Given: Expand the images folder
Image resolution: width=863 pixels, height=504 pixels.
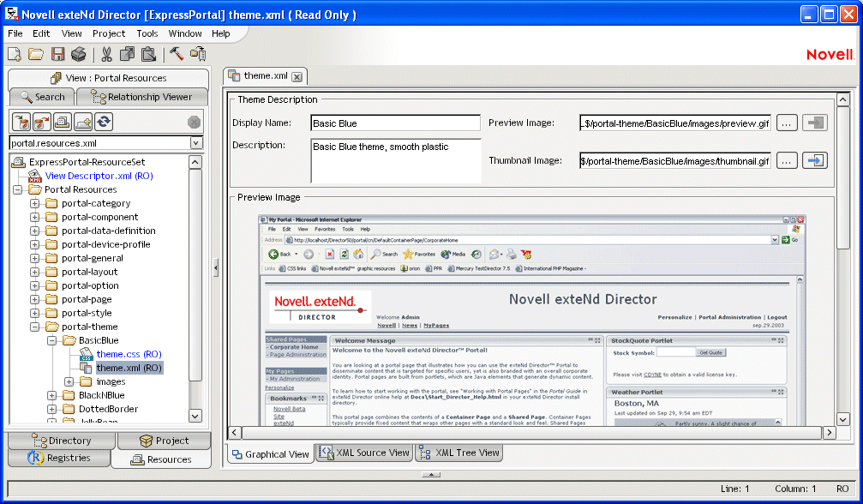Looking at the screenshot, I should (x=69, y=381).
